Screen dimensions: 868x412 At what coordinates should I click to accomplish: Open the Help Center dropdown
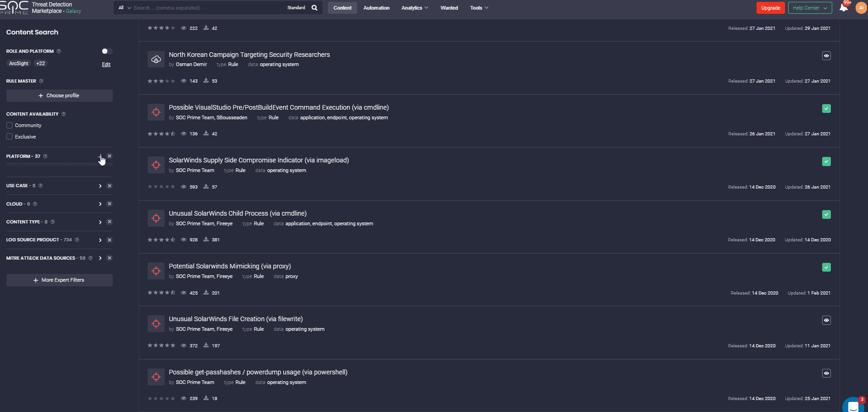(x=810, y=8)
